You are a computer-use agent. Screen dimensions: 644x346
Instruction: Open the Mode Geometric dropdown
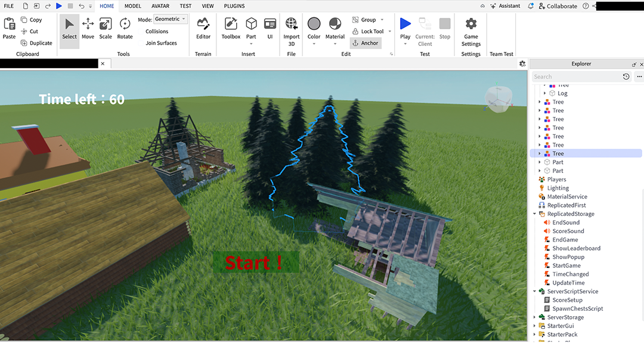(171, 19)
